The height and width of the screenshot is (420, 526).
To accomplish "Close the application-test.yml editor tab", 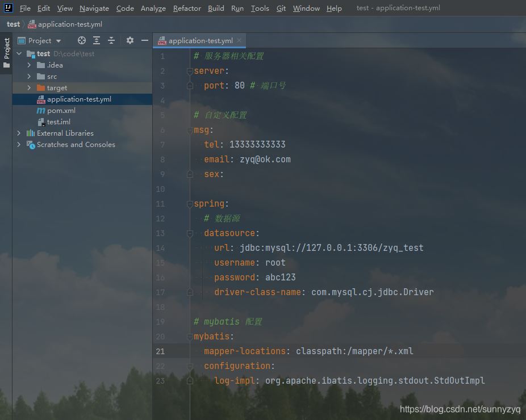I will (x=240, y=40).
